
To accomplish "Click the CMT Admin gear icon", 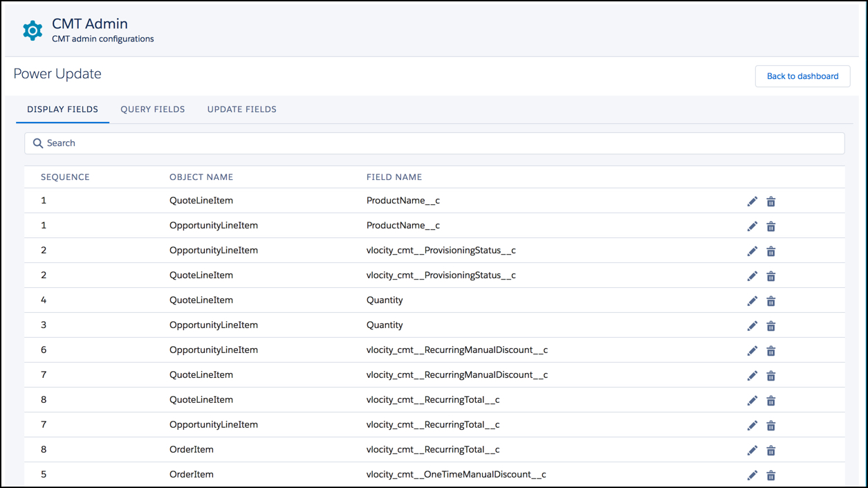I will 33,30.
